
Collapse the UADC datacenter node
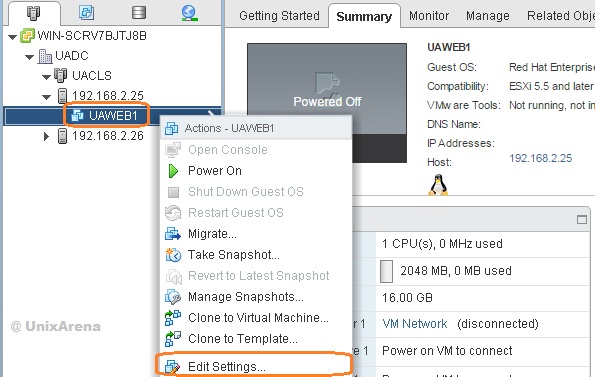(30, 57)
